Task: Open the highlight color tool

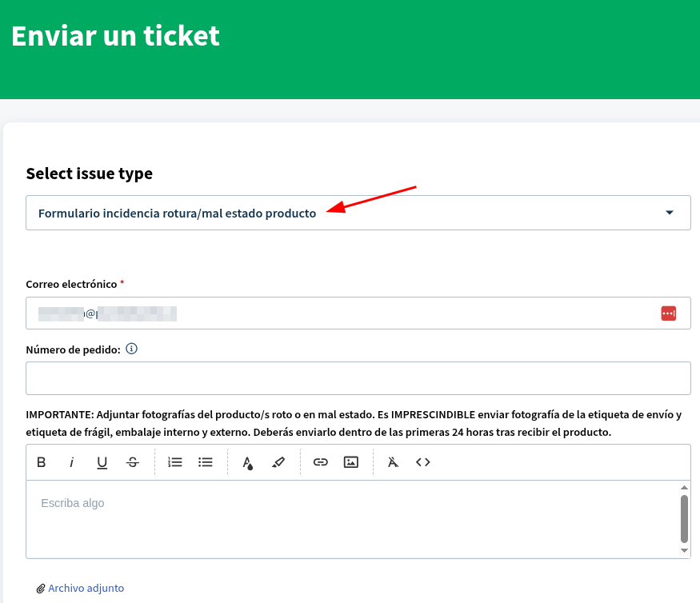Action: [278, 462]
